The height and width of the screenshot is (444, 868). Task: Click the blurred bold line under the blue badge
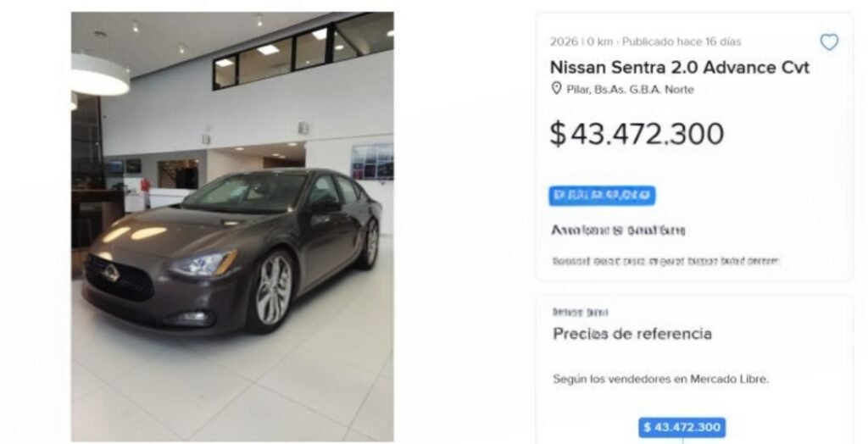coord(618,230)
